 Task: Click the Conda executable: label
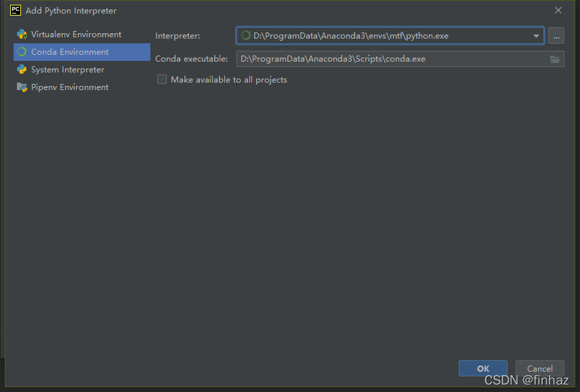point(192,59)
